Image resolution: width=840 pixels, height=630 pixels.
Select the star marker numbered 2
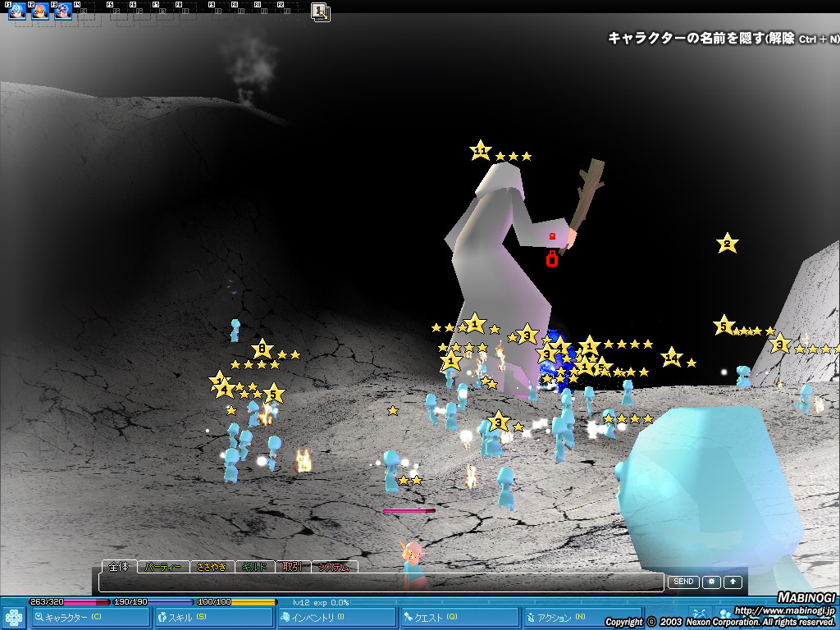(x=727, y=244)
